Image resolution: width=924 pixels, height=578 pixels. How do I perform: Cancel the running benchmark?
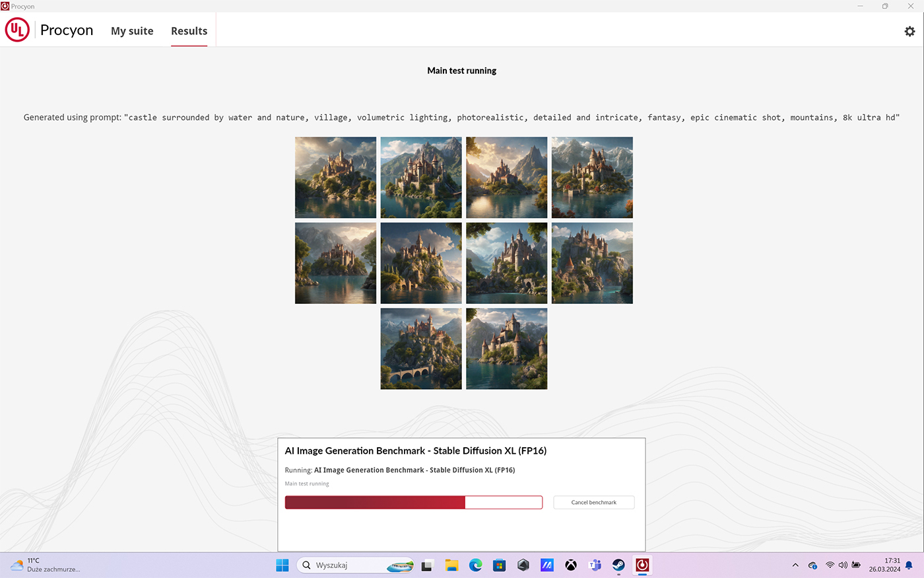(x=593, y=503)
